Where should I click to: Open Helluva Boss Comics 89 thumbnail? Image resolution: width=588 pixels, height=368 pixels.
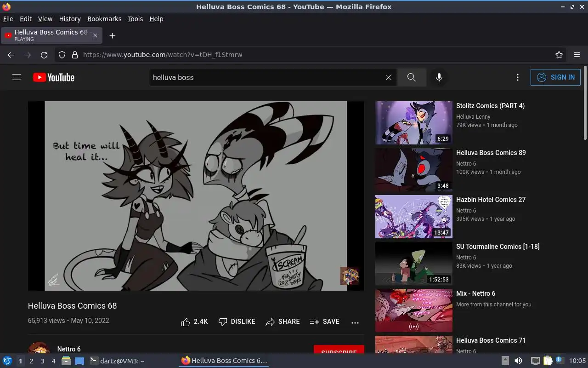tap(414, 170)
